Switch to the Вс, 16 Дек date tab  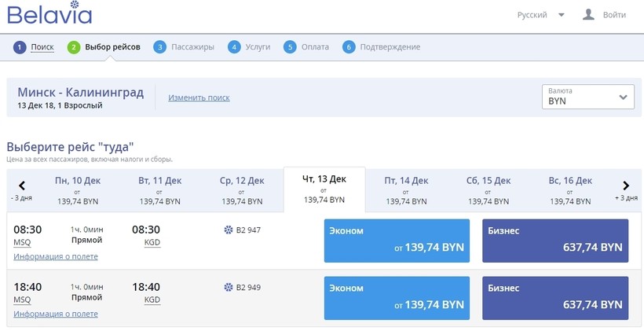tap(570, 190)
